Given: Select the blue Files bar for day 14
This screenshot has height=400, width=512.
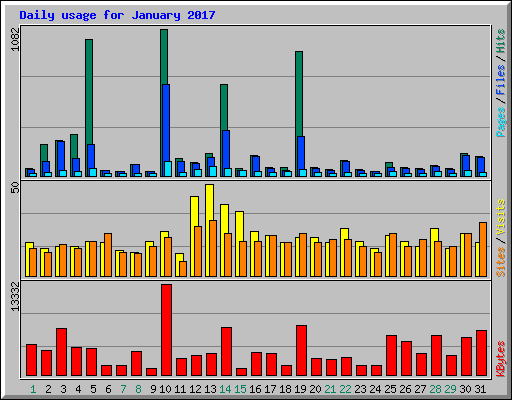Looking at the screenshot, I should click(226, 149).
